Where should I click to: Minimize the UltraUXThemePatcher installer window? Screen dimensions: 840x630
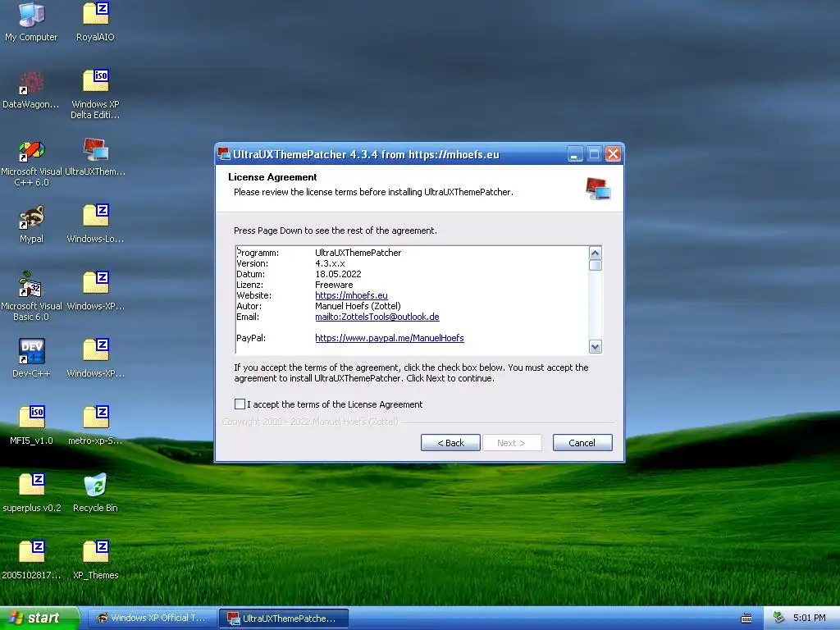[x=575, y=154]
